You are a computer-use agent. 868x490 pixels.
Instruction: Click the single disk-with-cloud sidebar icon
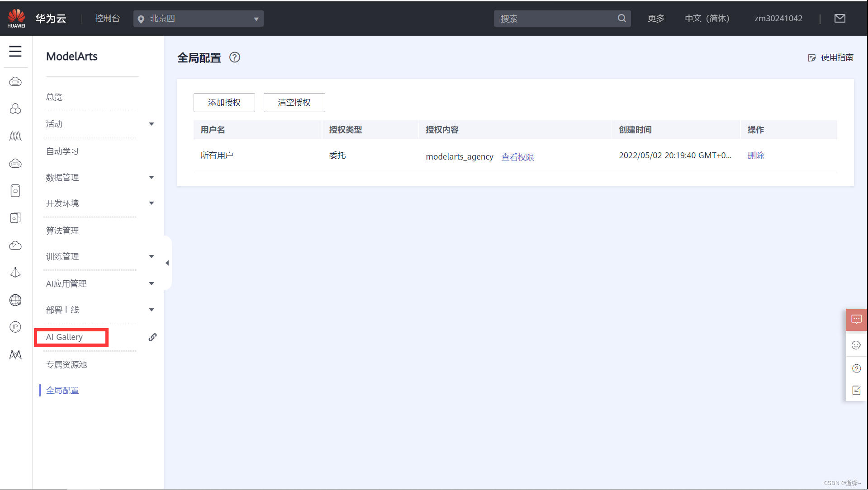[x=15, y=191]
